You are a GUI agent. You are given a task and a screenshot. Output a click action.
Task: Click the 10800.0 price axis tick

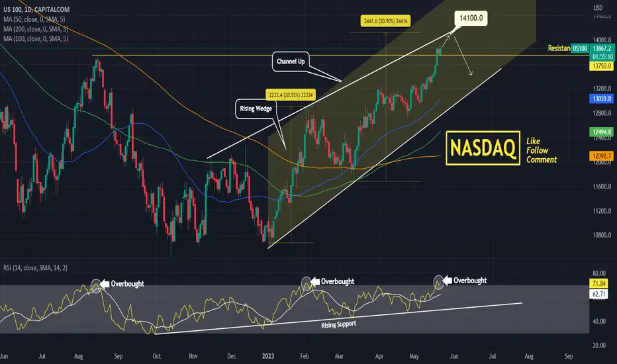coord(602,236)
